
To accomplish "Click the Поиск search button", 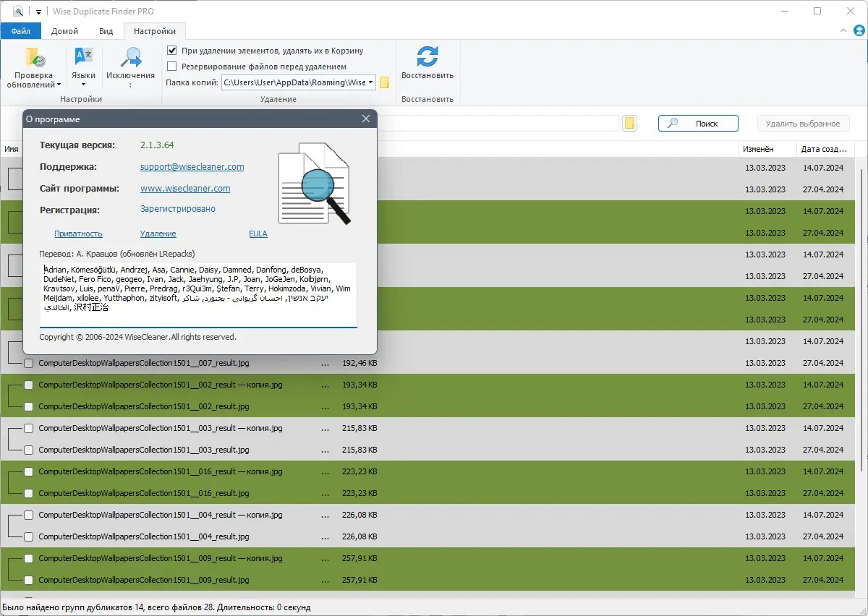I will pos(698,124).
